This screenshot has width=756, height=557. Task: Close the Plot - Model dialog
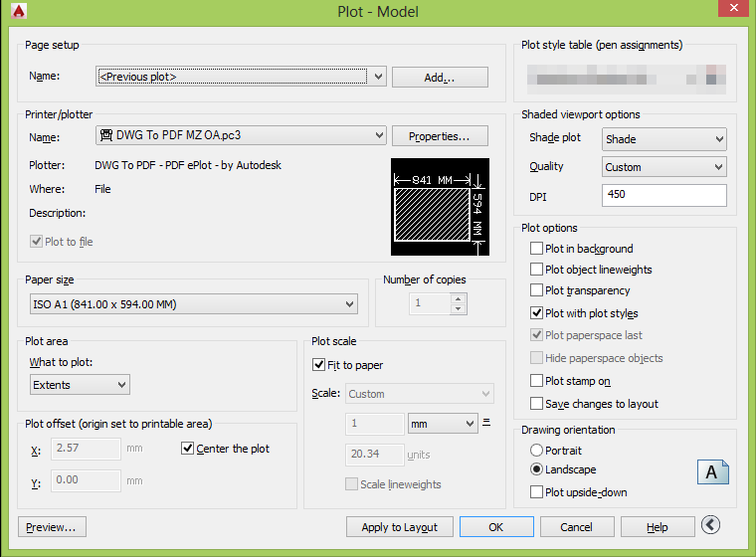coord(734,8)
